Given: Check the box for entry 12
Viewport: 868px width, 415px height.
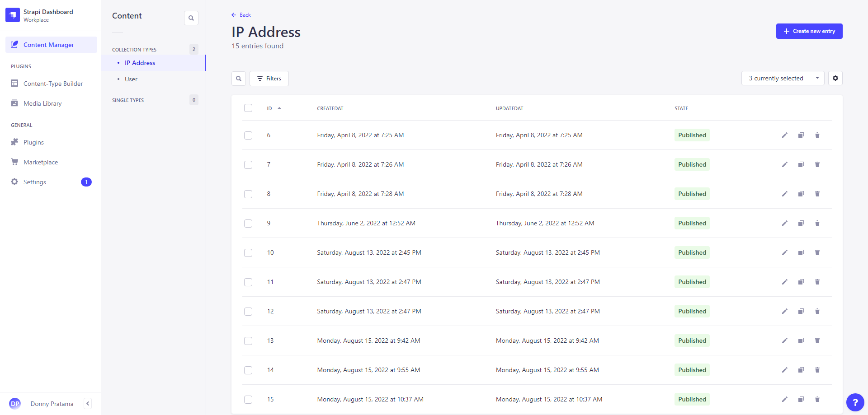Looking at the screenshot, I should [x=248, y=312].
